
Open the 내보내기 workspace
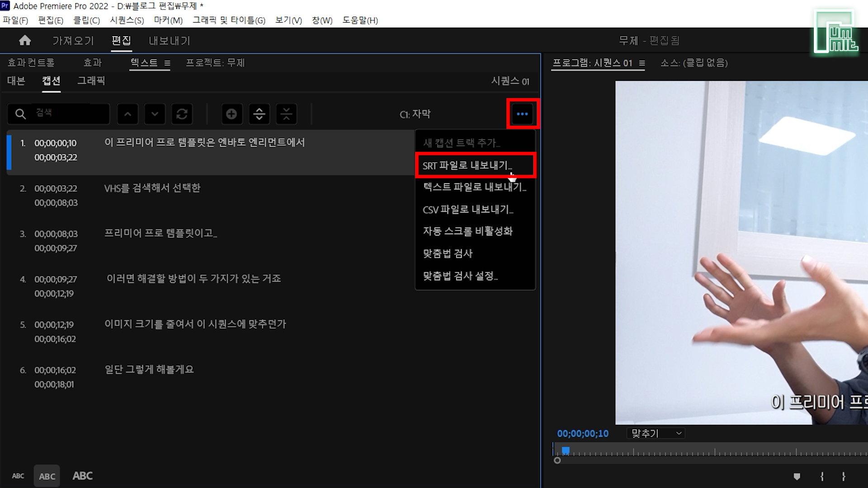coord(170,41)
